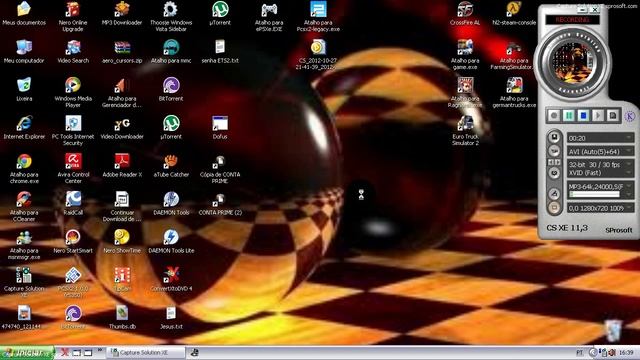Open the file list icon beside play button
The width and height of the screenshot is (640, 360).
click(x=613, y=116)
